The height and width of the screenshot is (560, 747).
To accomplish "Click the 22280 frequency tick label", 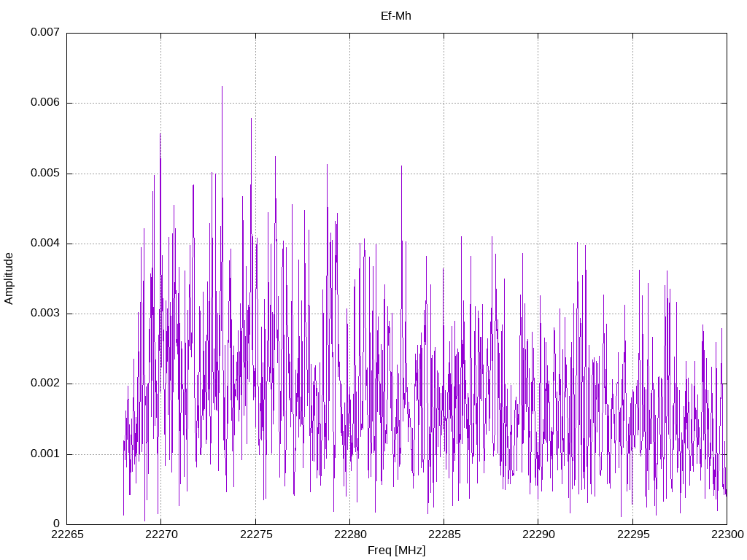I will (x=349, y=534).
